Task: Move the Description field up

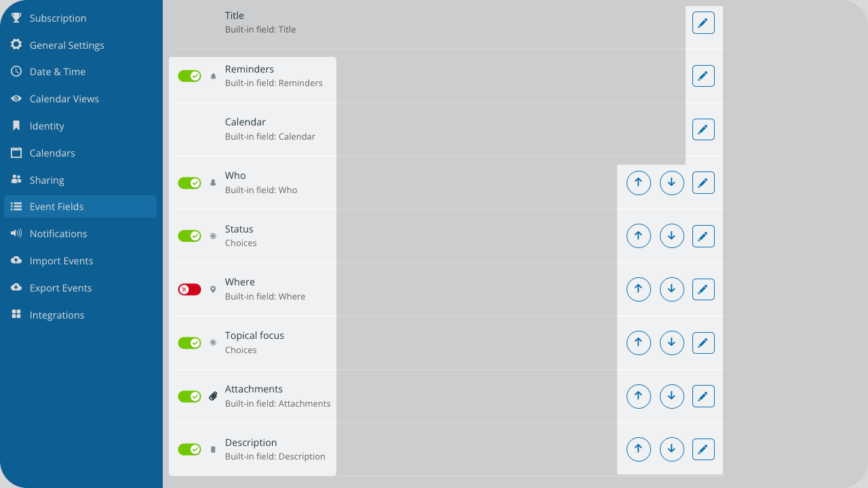Action: [638, 449]
